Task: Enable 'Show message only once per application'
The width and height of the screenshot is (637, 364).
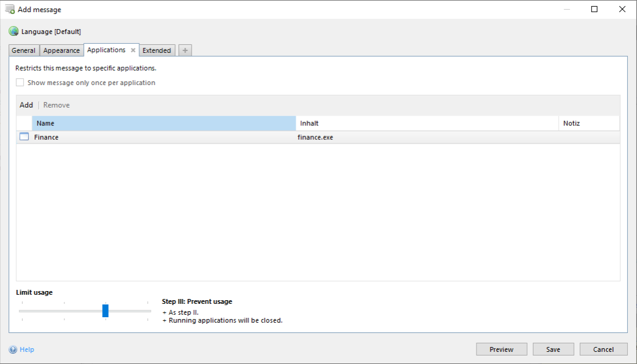Action: coord(19,81)
